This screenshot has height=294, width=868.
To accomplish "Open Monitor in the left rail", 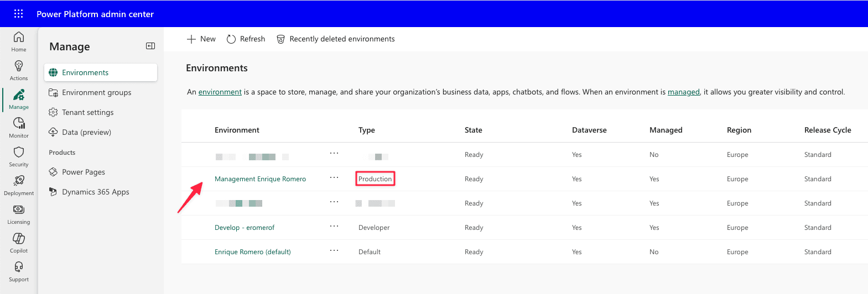I will 19,128.
